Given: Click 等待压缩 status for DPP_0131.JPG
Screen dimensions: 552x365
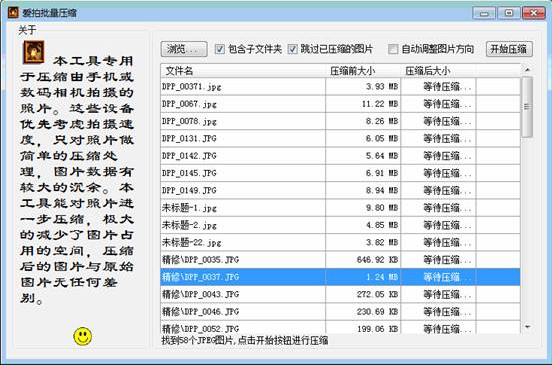Looking at the screenshot, I should click(438, 138).
